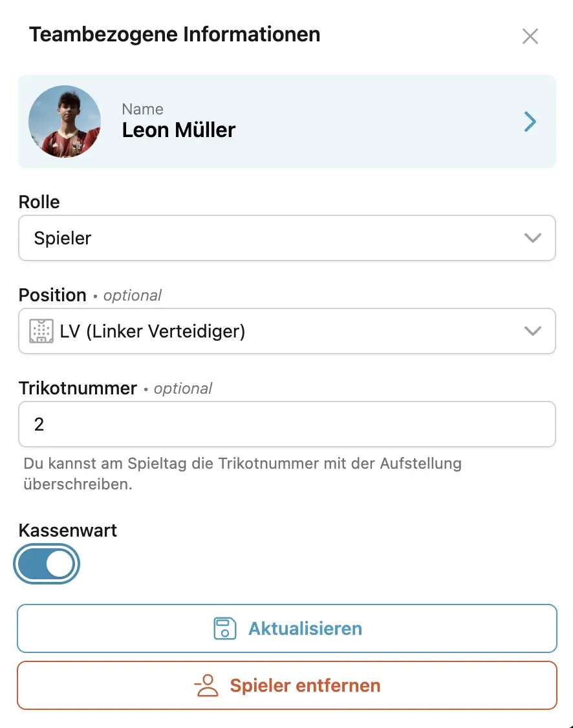Disable the Kassenwart switch
Viewport: 573px width, 728px height.
tap(47, 564)
